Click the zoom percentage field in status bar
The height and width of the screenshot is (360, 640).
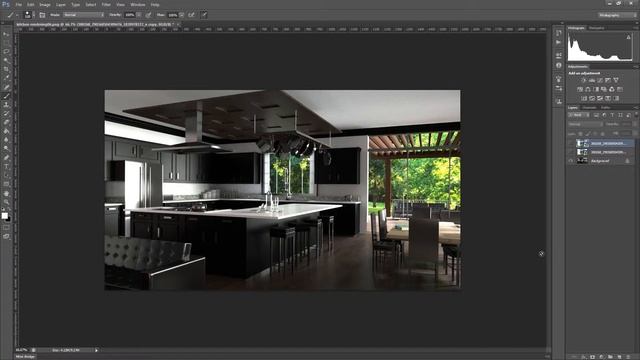pos(21,350)
